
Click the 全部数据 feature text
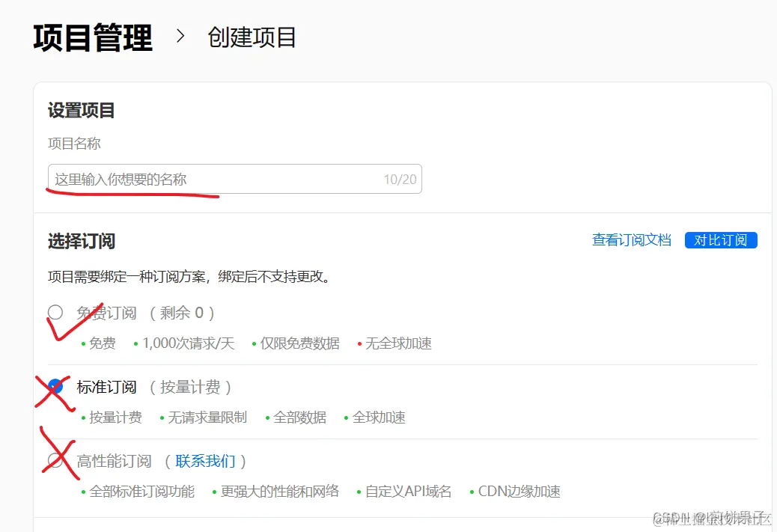coord(300,418)
